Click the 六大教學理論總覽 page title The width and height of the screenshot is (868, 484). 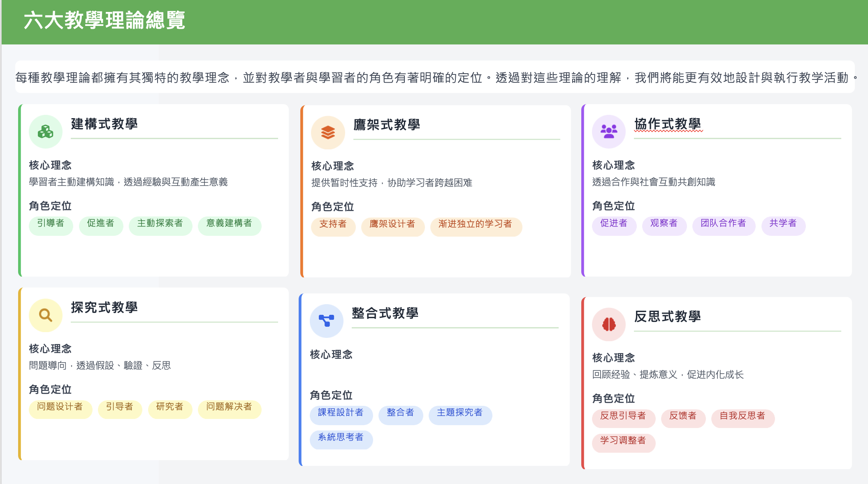[x=104, y=21]
